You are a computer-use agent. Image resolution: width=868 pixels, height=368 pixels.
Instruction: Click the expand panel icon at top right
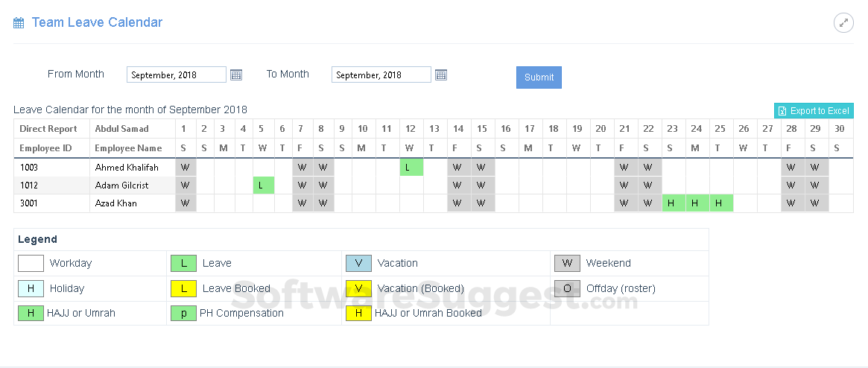[843, 23]
